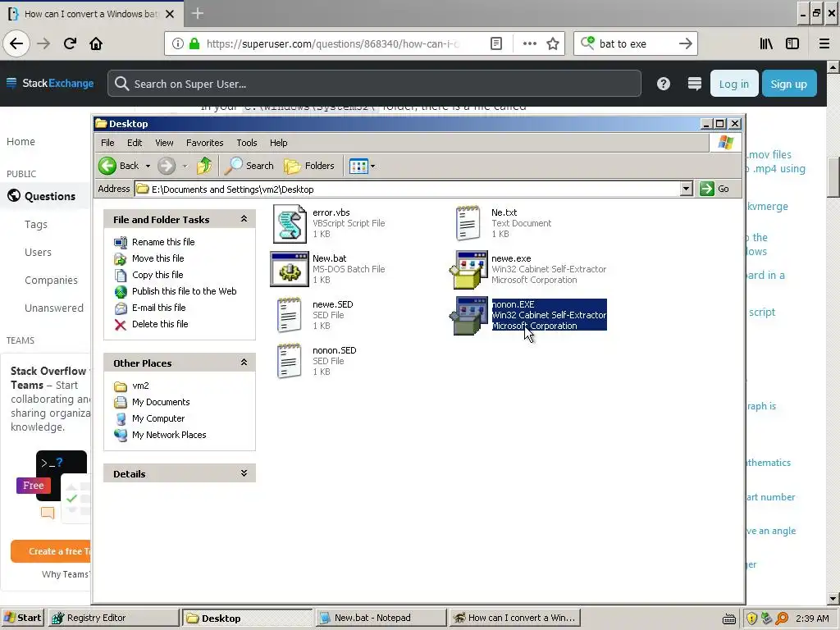Select the Ne.txt text document icon

pos(468,223)
